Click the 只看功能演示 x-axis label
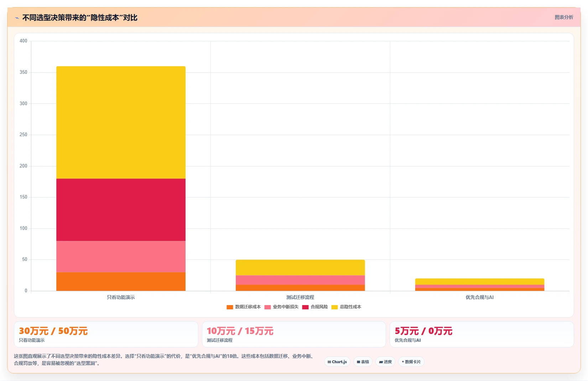Screen dimensions: 588x381 [121, 297]
